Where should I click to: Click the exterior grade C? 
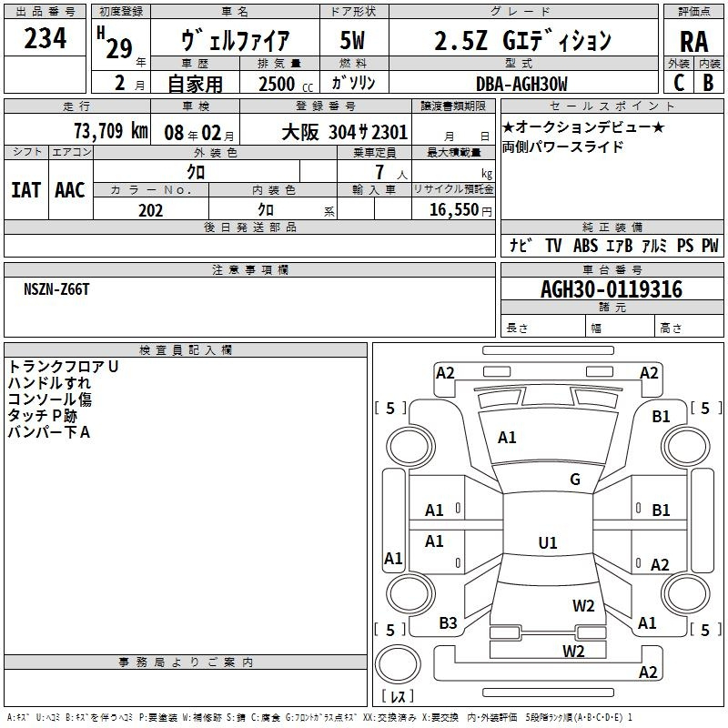coord(678,83)
